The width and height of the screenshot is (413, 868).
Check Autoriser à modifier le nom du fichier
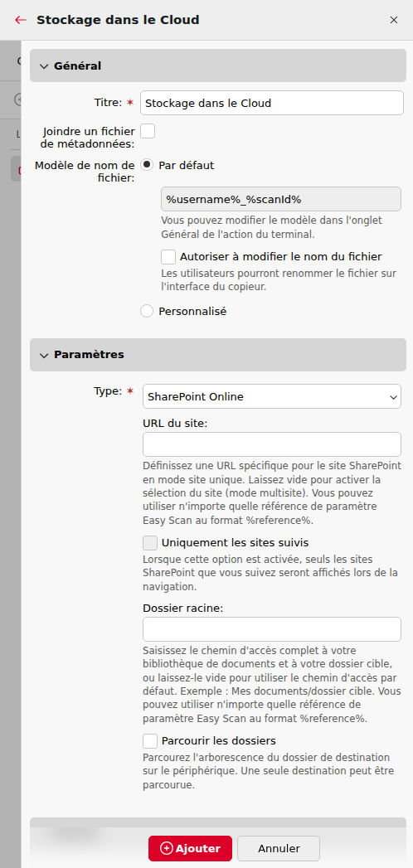(168, 257)
